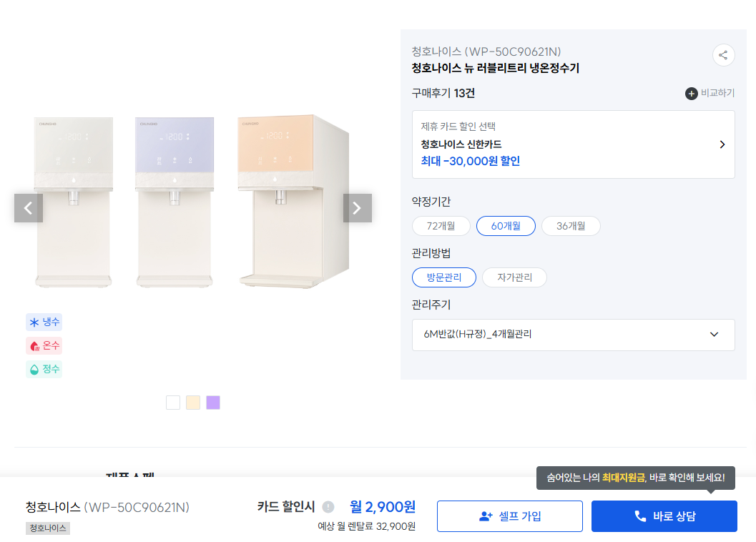This screenshot has width=756, height=542.
Task: Click the 정수 water drop badge
Action: (x=44, y=370)
